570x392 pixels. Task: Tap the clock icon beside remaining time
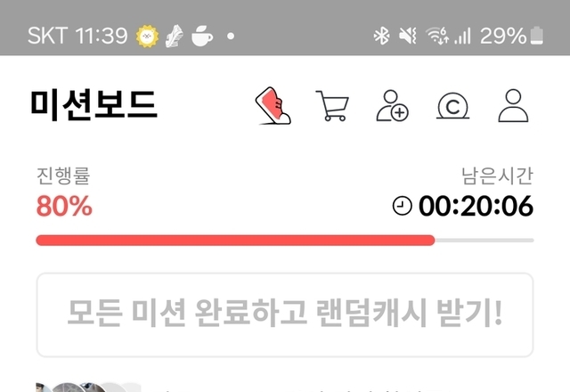coord(403,206)
